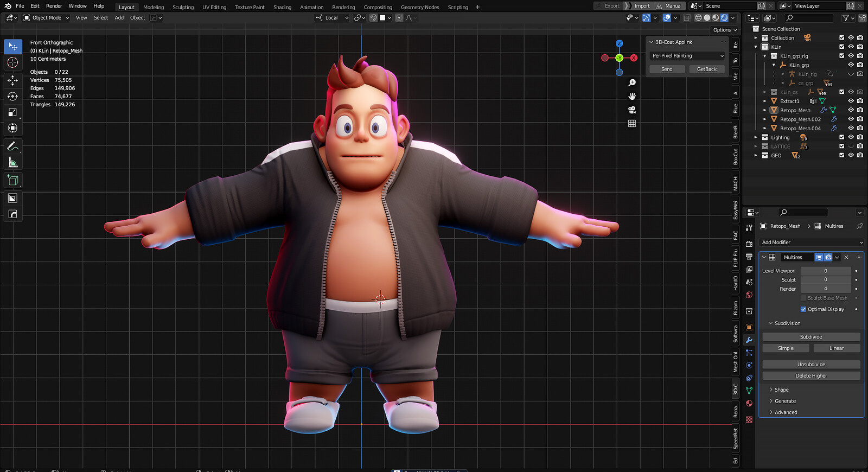Pick the Rotate tool

[13, 97]
